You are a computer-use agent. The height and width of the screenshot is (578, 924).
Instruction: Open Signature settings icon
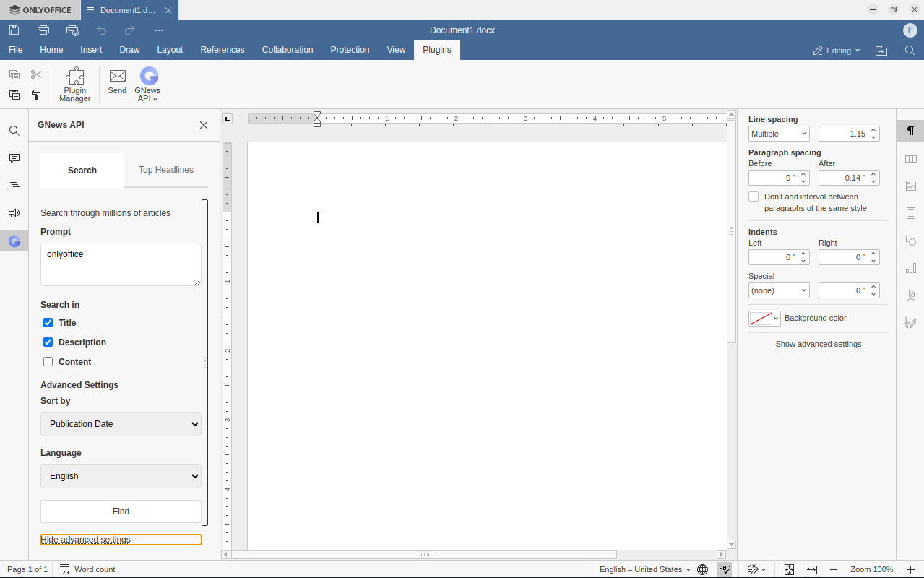pyautogui.click(x=910, y=323)
